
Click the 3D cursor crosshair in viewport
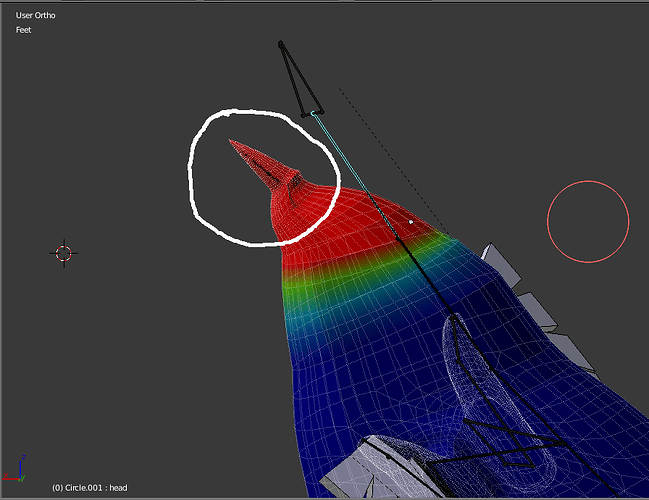pos(64,253)
